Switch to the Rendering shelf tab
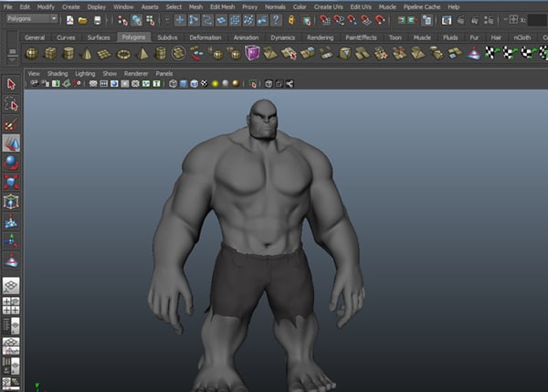 tap(321, 37)
